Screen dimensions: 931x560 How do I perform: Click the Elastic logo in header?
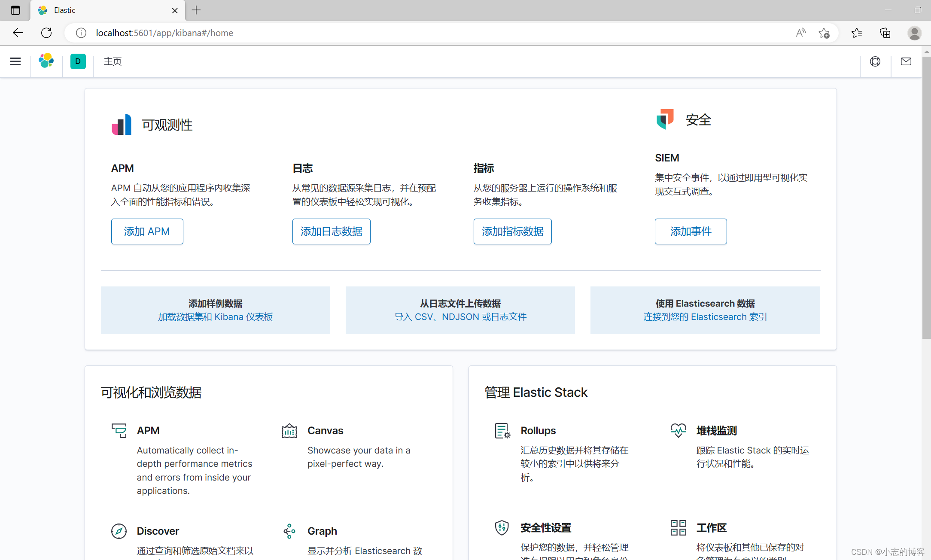(46, 61)
